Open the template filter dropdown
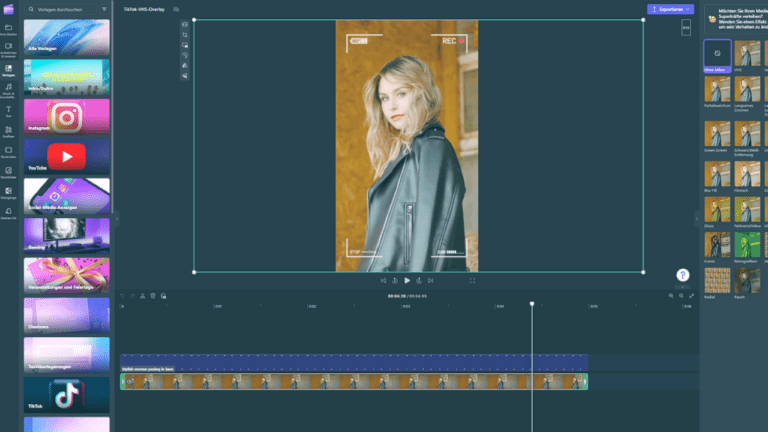 pyautogui.click(x=105, y=9)
